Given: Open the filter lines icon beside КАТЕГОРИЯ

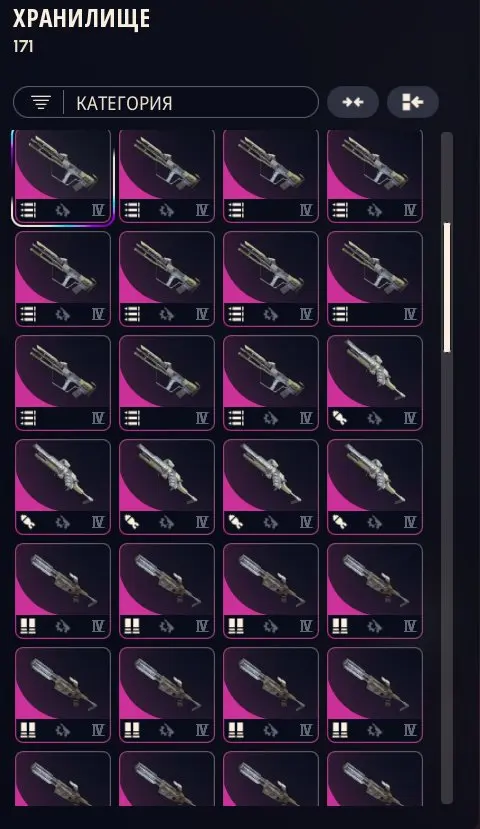Looking at the screenshot, I should point(41,102).
